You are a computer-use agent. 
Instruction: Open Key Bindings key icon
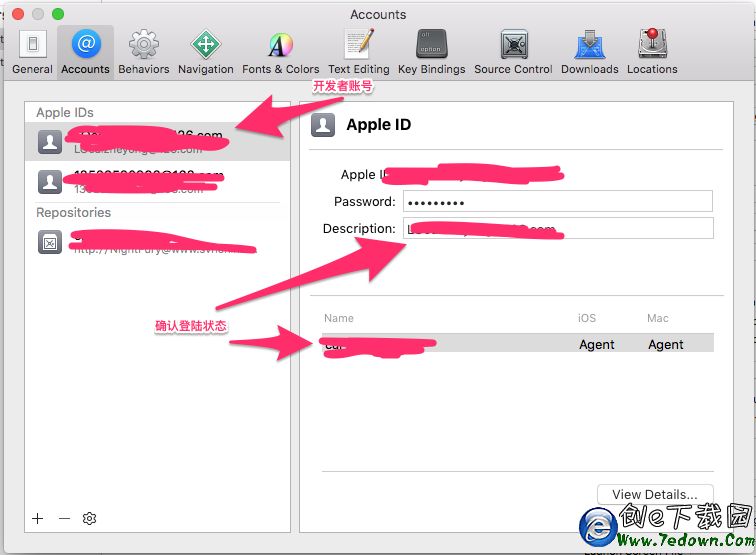pyautogui.click(x=432, y=44)
